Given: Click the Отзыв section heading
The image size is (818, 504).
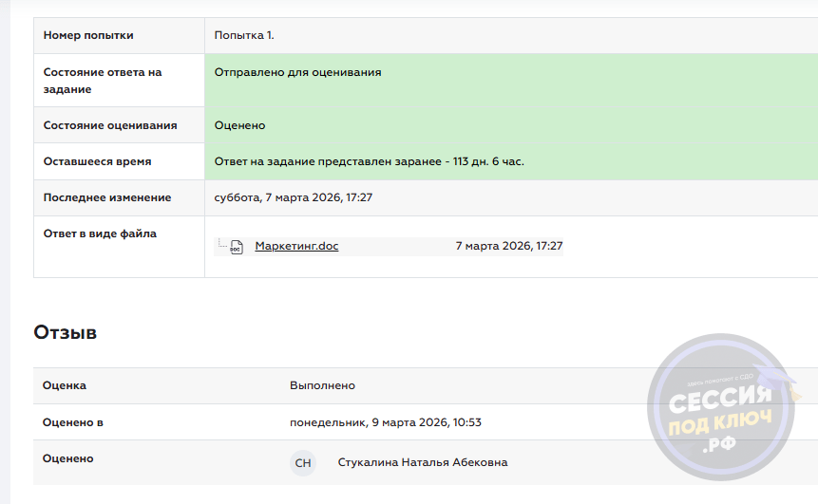Looking at the screenshot, I should click(65, 332).
